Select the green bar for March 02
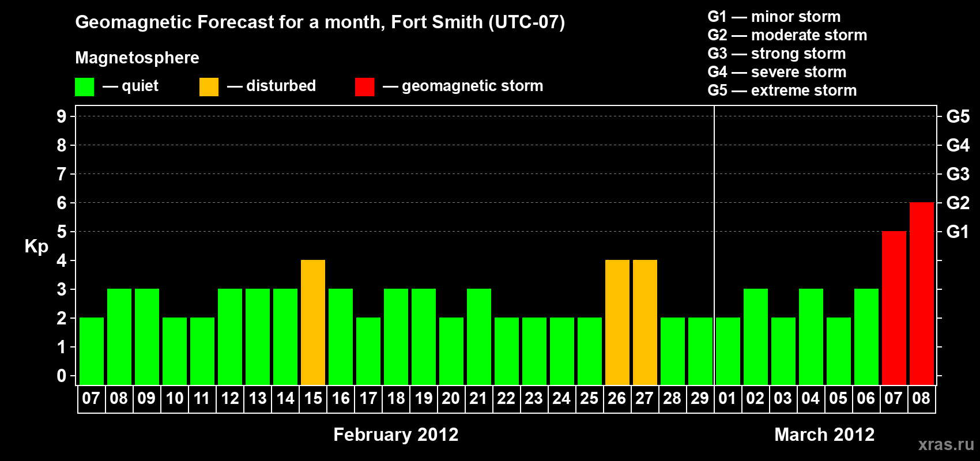 click(756, 337)
